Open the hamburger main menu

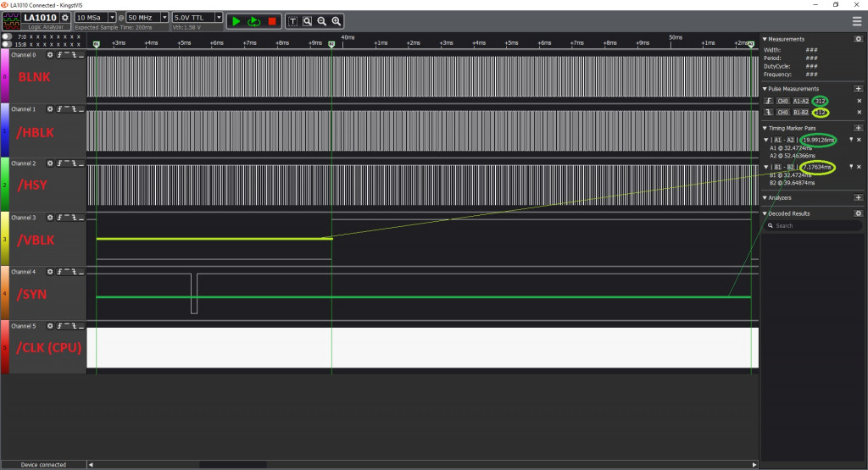click(856, 20)
